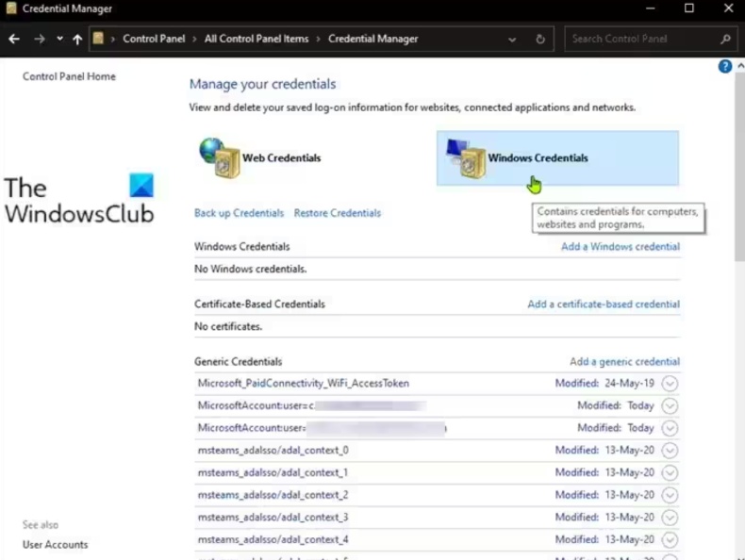This screenshot has height=560, width=745.
Task: Select the Windows Credentials tile
Action: point(557,158)
